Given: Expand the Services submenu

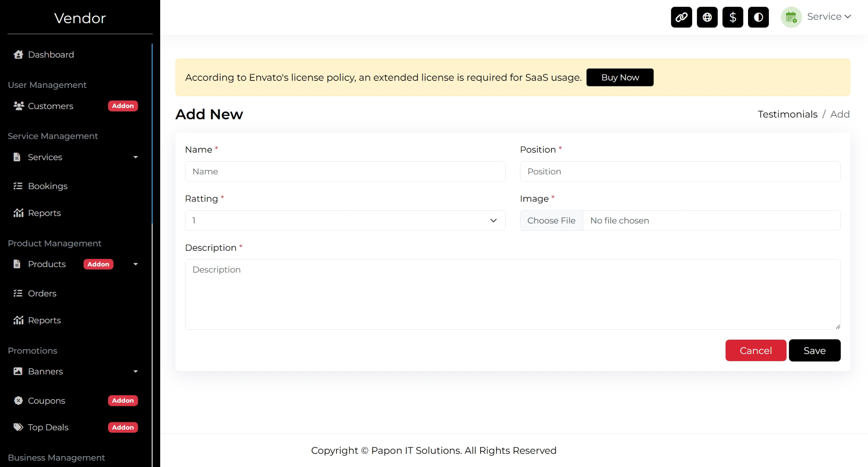Looking at the screenshot, I should (136, 157).
